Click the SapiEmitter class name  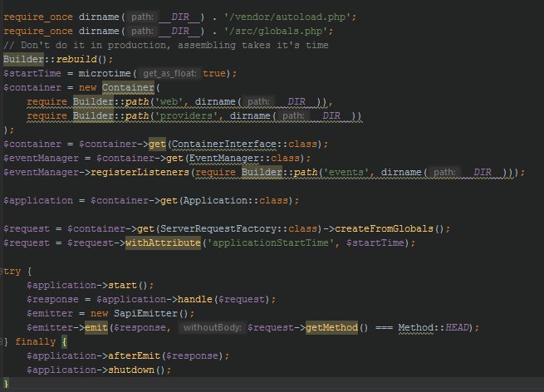pos(145,314)
